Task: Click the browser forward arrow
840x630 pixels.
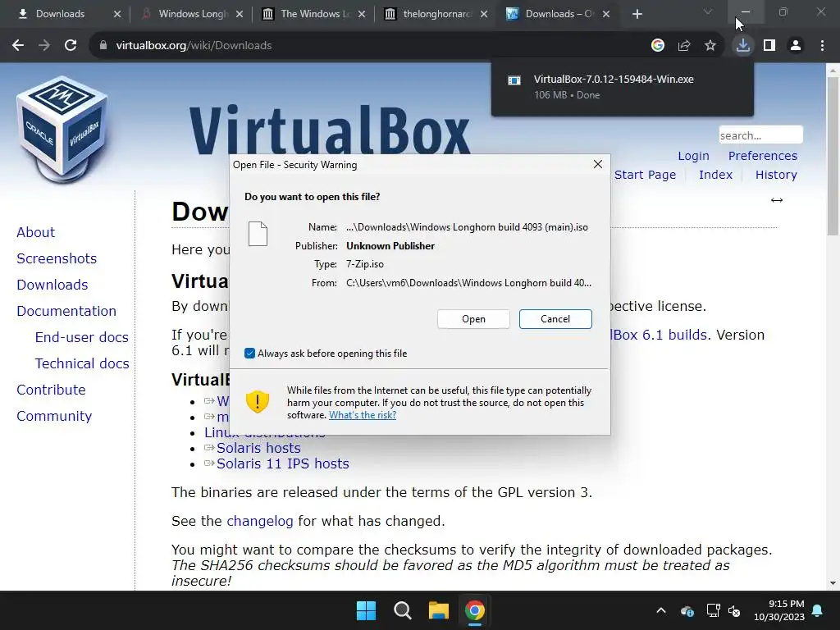Action: [x=44, y=46]
